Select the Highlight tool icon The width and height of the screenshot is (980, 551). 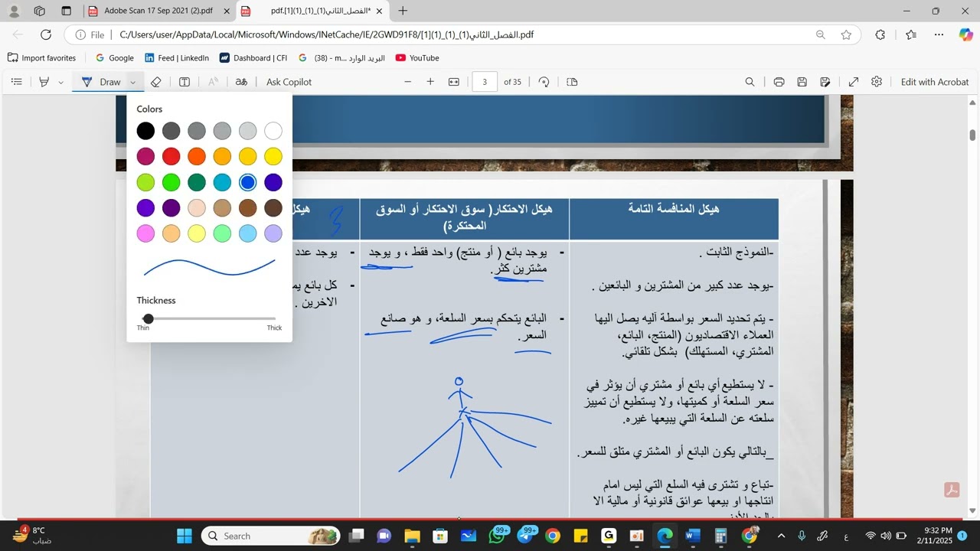tap(44, 82)
